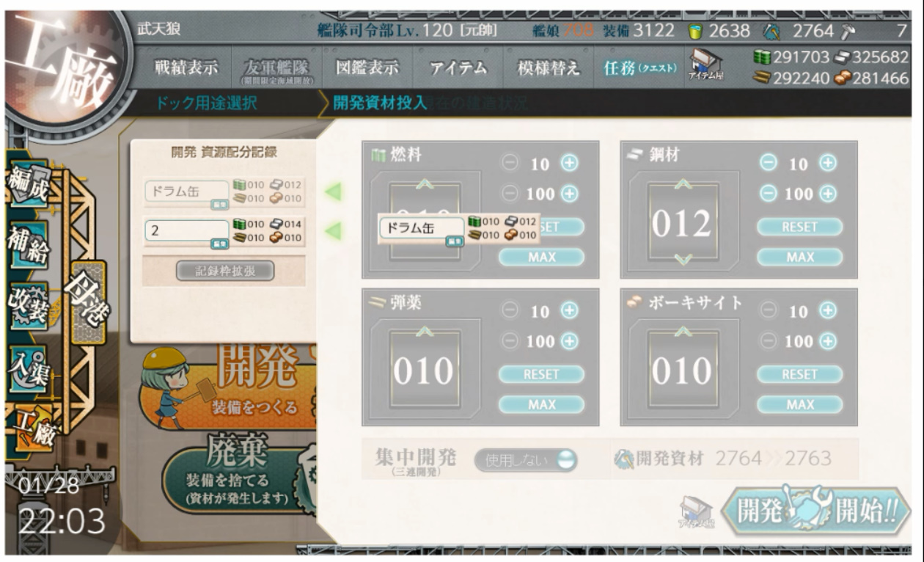Raise 弾薬 ammo value with up chevron
924x562 pixels.
coord(424,332)
